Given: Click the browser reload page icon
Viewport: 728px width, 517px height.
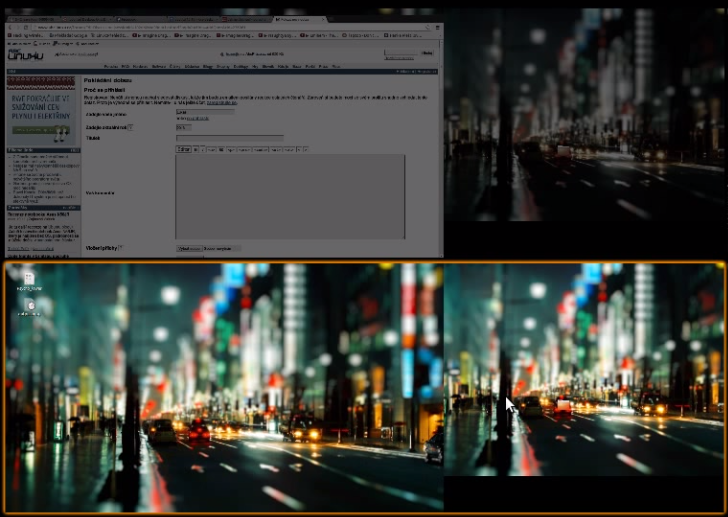Looking at the screenshot, I should pos(26,27).
